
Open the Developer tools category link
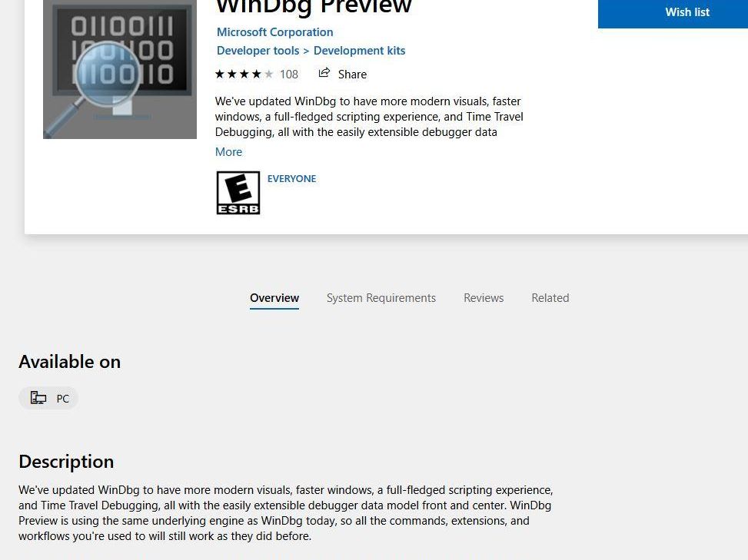pos(258,51)
